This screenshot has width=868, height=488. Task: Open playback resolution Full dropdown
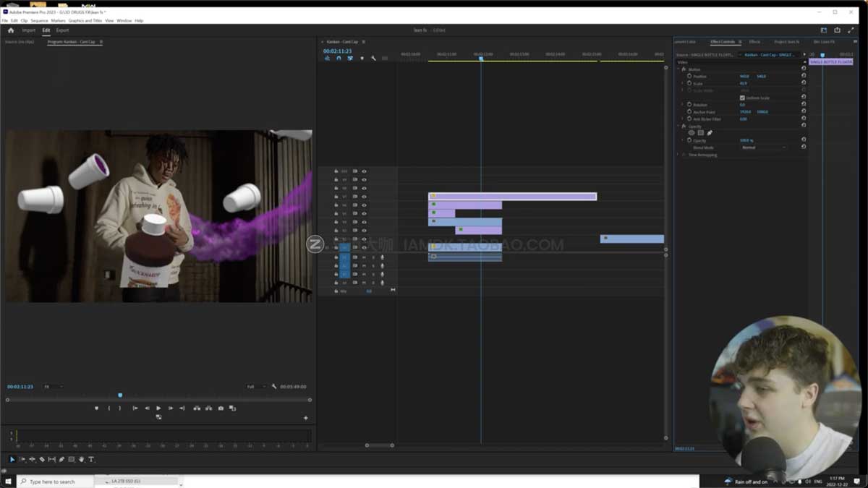(255, 387)
